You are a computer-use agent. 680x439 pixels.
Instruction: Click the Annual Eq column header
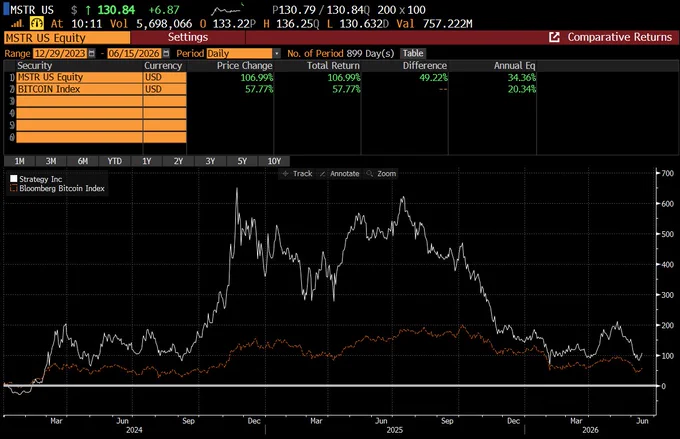[514, 66]
